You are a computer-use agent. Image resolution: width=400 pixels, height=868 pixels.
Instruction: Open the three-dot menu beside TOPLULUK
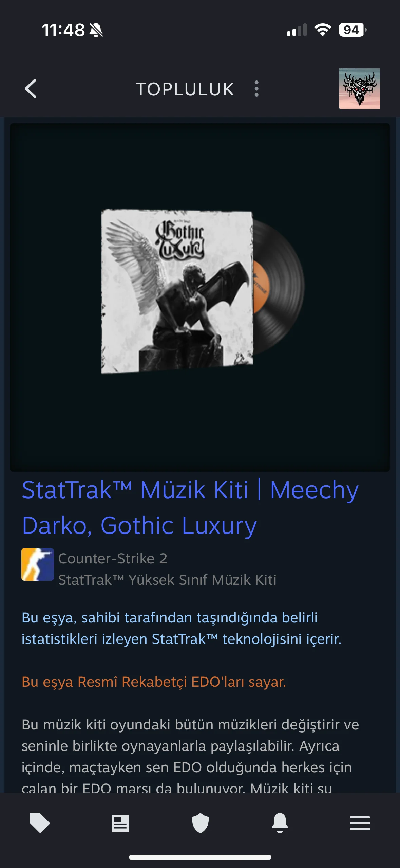coord(256,89)
